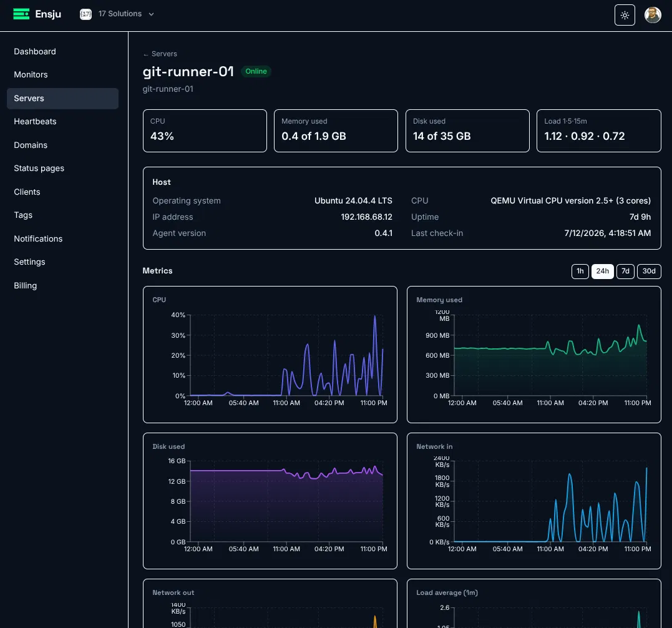This screenshot has height=628, width=672.
Task: Click the Disk used 14 of 35 GB card
Action: pyautogui.click(x=467, y=130)
